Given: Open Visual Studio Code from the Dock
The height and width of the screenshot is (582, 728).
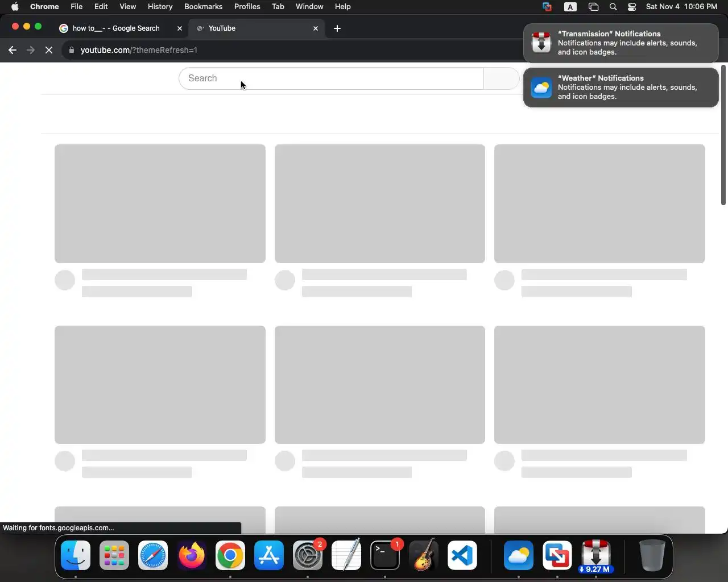Looking at the screenshot, I should pos(462,555).
